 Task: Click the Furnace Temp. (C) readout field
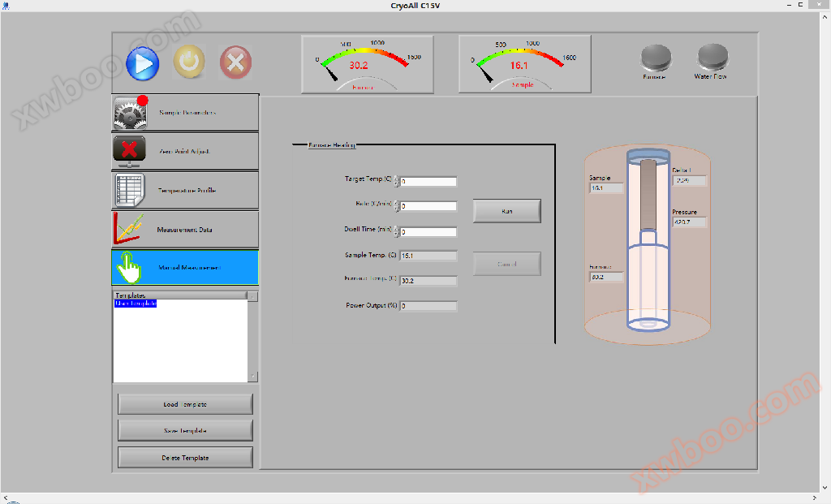(428, 281)
